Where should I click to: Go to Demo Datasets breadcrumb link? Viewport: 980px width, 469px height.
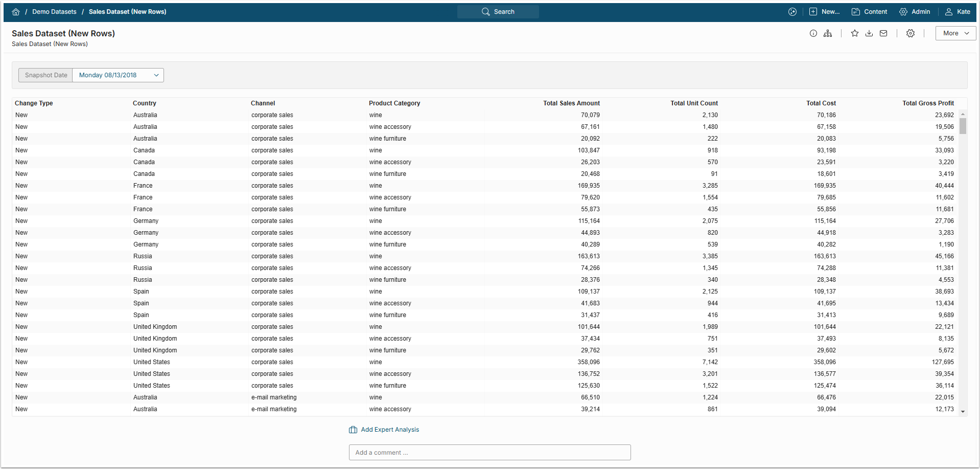pos(54,12)
